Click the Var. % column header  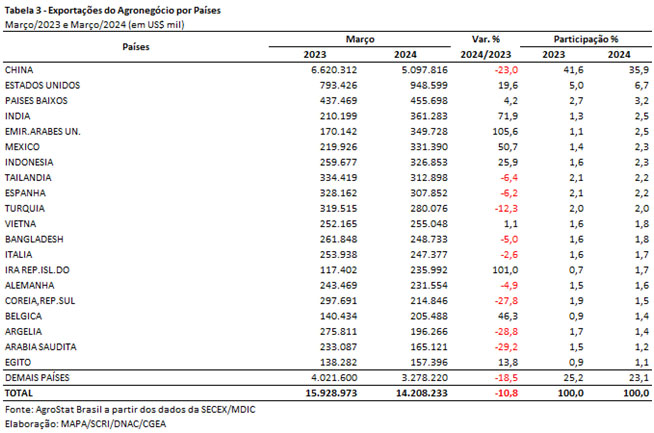pyautogui.click(x=486, y=39)
